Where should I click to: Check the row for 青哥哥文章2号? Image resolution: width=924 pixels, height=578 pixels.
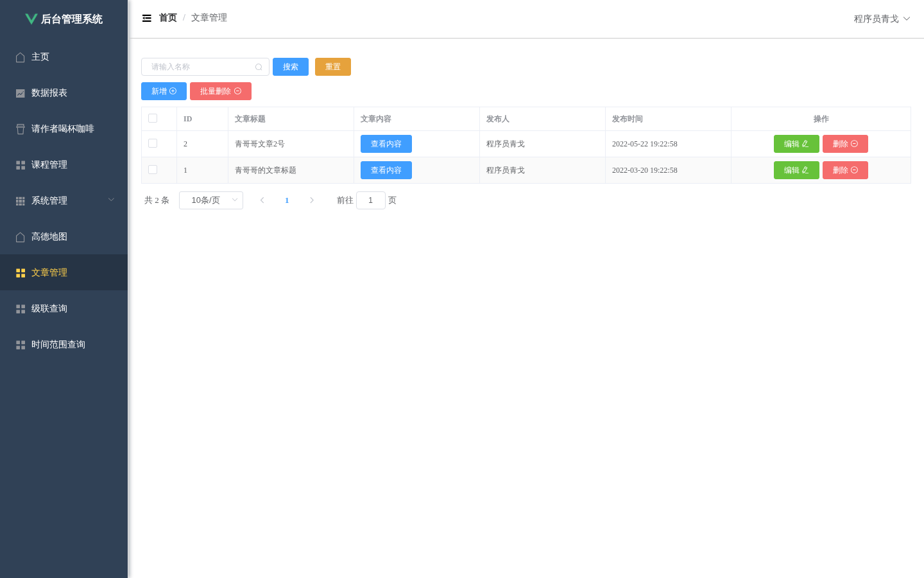[153, 143]
